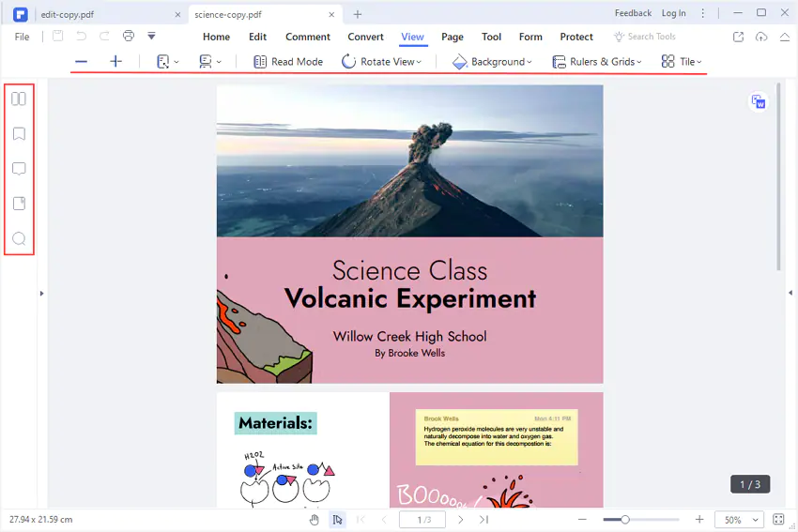Click the print icon in the toolbar
Viewport: 798px width, 532px height.
[x=128, y=37]
